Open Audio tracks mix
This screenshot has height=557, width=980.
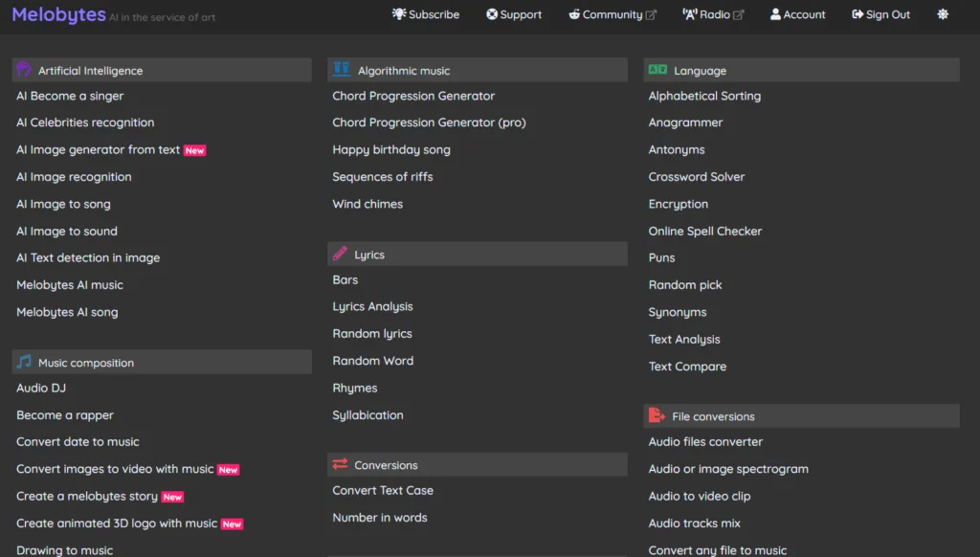[694, 524]
